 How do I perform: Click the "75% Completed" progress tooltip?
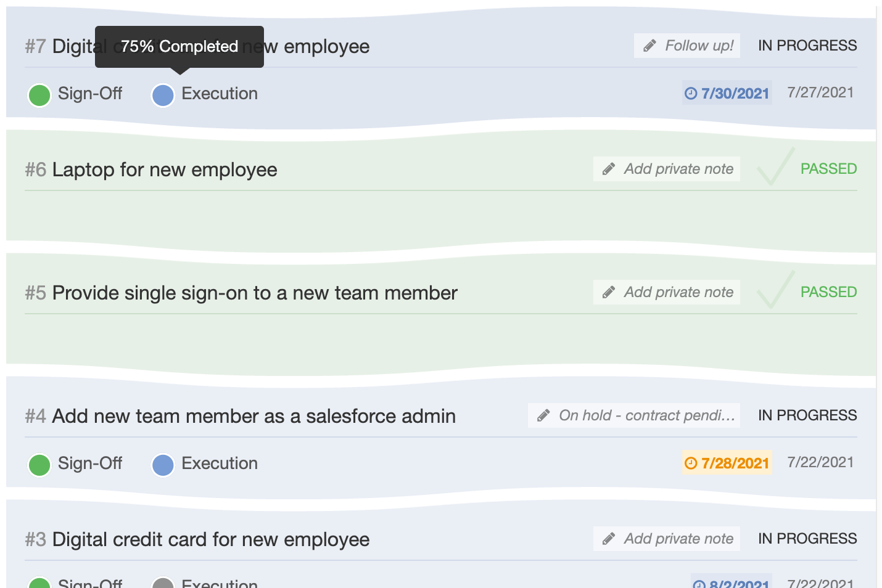pos(179,46)
